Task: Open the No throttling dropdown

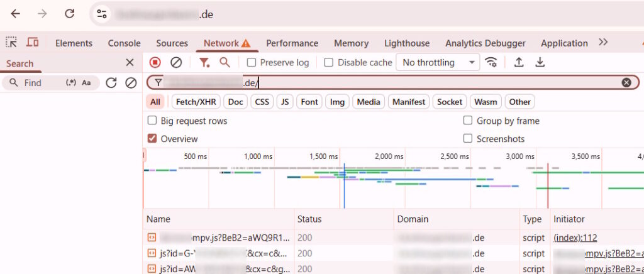Action: [438, 62]
